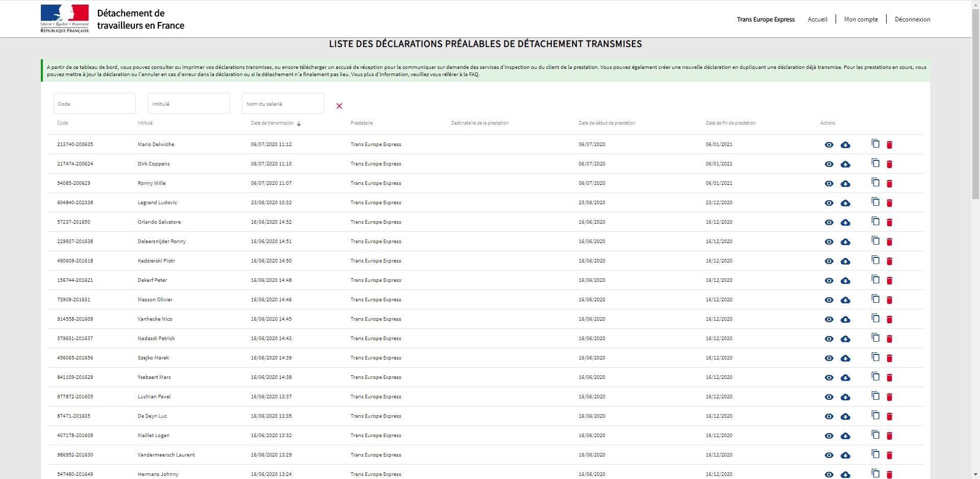View the Luchian Pavel declaration

tap(829, 397)
